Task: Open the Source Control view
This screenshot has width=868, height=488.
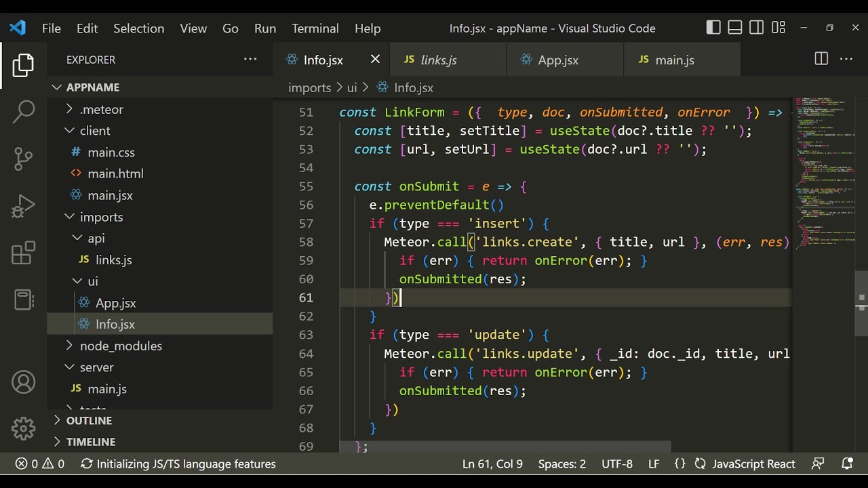Action: (x=24, y=159)
